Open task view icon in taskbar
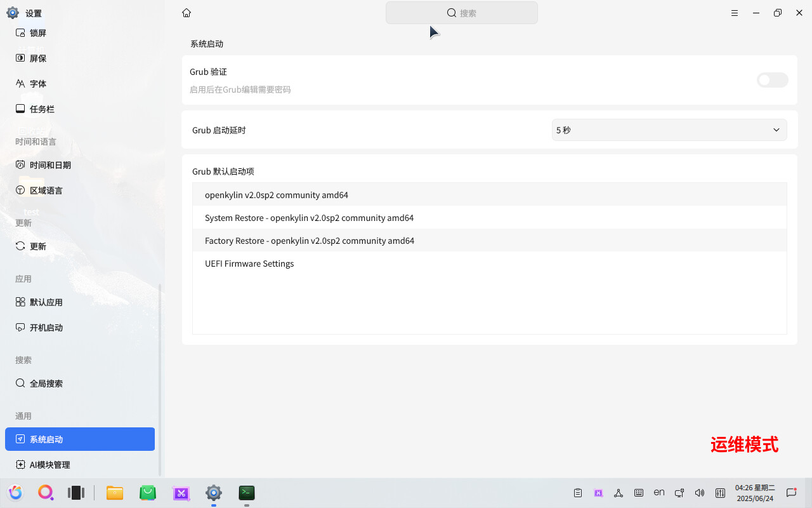Screen dimensions: 812x508 76,493
